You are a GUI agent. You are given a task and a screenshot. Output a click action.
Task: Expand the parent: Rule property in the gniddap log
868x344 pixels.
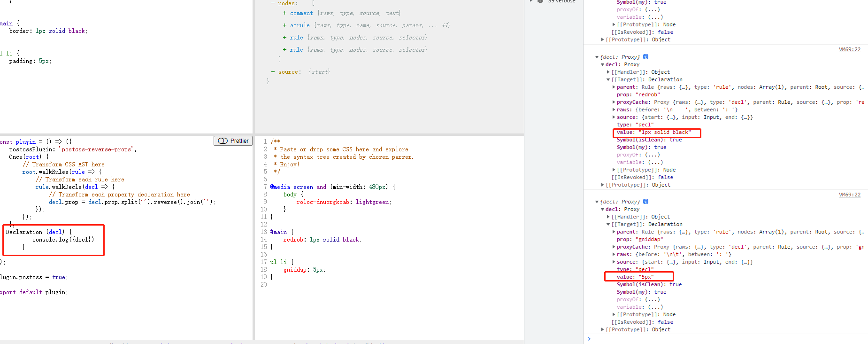point(614,232)
